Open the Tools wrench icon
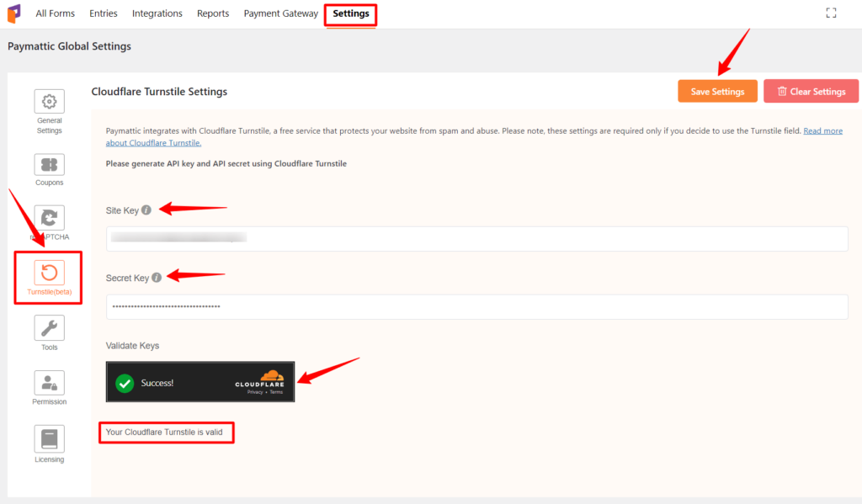862x504 pixels. coord(50,327)
